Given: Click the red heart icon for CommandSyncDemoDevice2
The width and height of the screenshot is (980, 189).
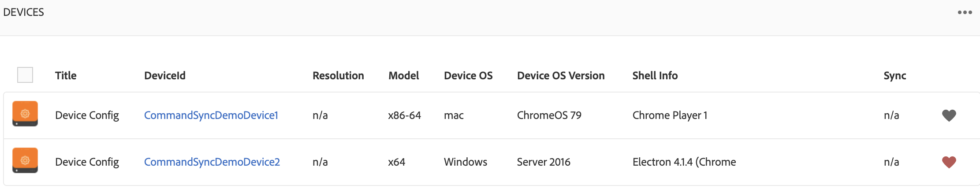Looking at the screenshot, I should pos(949,162).
